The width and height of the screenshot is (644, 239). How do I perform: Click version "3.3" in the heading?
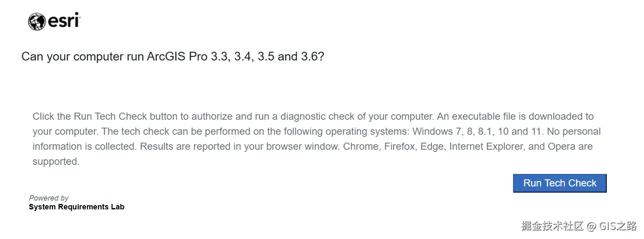219,57
